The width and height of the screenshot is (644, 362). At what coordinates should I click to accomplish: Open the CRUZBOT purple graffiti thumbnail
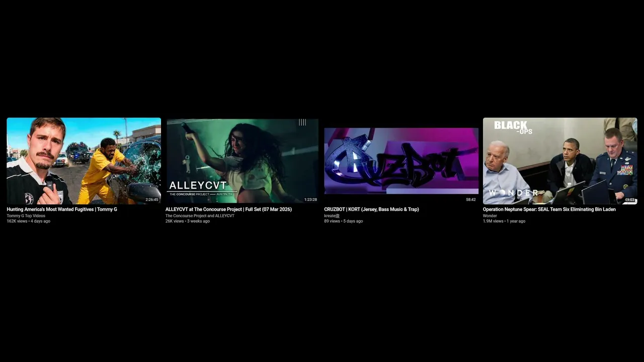click(401, 161)
